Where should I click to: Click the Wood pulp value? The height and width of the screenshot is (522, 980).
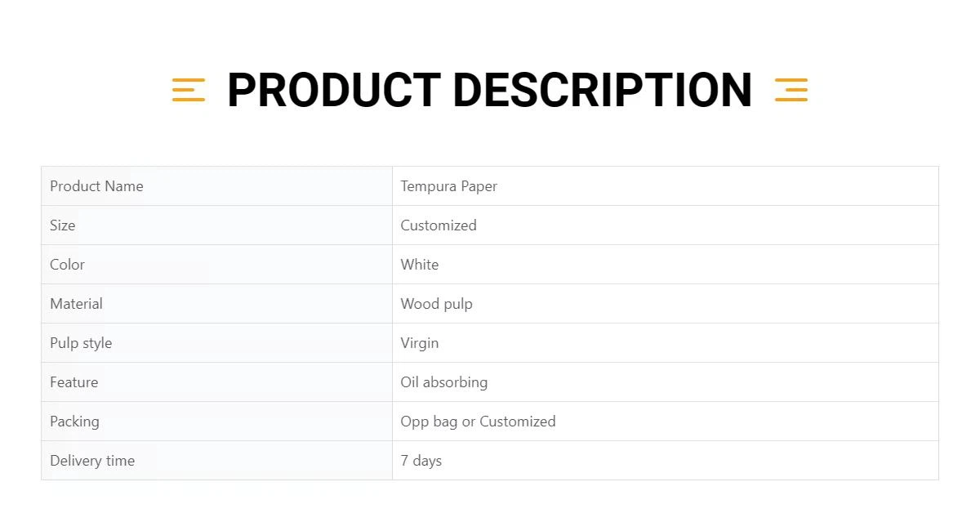point(436,304)
